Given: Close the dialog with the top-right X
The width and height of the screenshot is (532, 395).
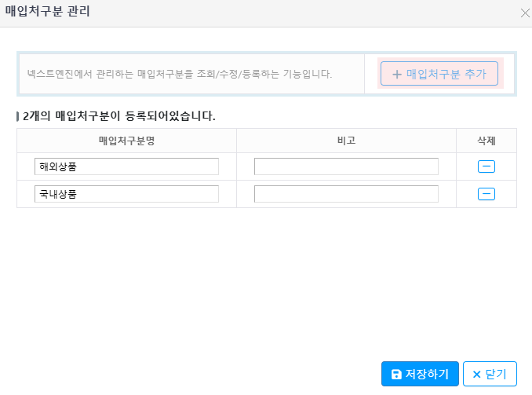Looking at the screenshot, I should coord(525,13).
